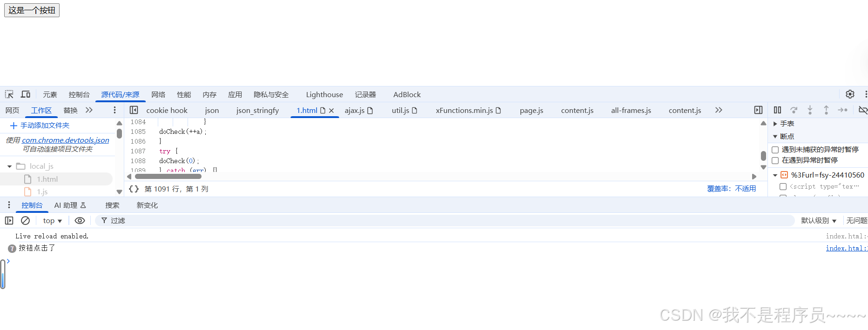Deactivate breakpoints icon
Viewport: 868px width, 330px height.
pos(863,110)
